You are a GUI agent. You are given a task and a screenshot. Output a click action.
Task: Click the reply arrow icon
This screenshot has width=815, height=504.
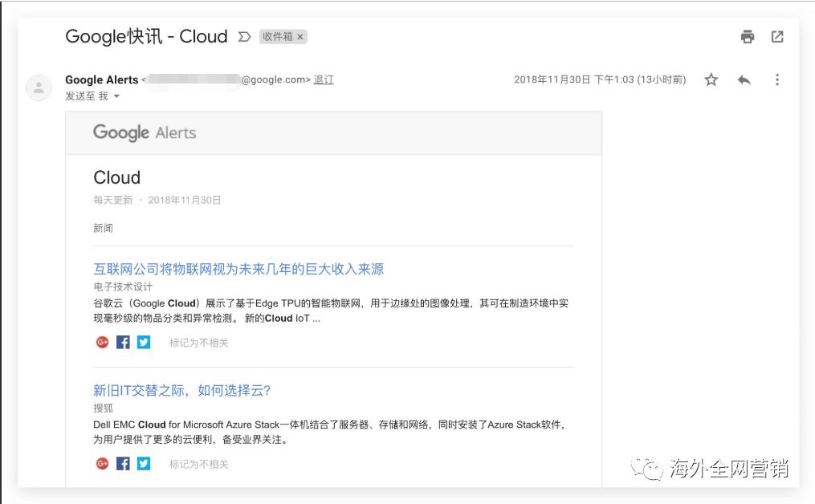744,79
